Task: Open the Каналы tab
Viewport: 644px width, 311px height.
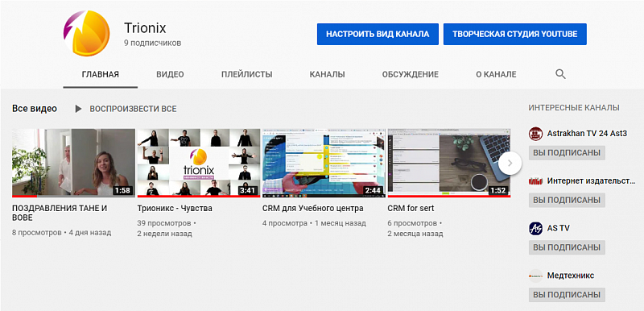Action: (x=328, y=75)
